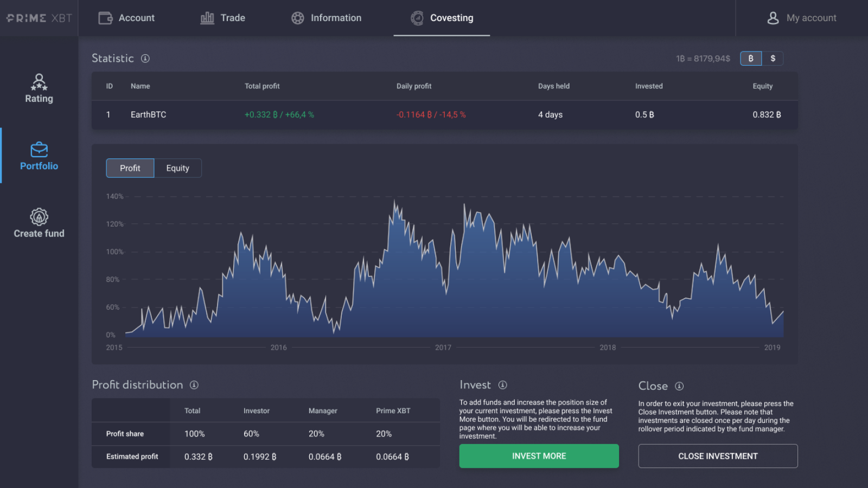Switch currency display to dollars
868x488 pixels.
[x=773, y=59]
